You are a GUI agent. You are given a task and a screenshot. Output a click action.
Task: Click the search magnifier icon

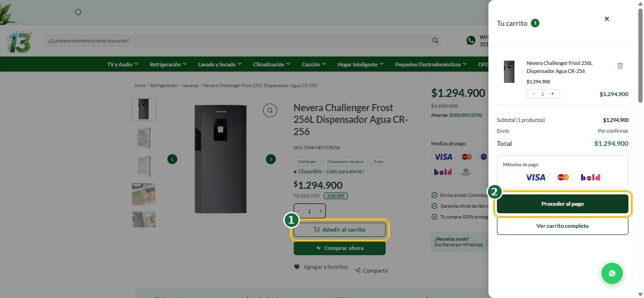point(436,40)
